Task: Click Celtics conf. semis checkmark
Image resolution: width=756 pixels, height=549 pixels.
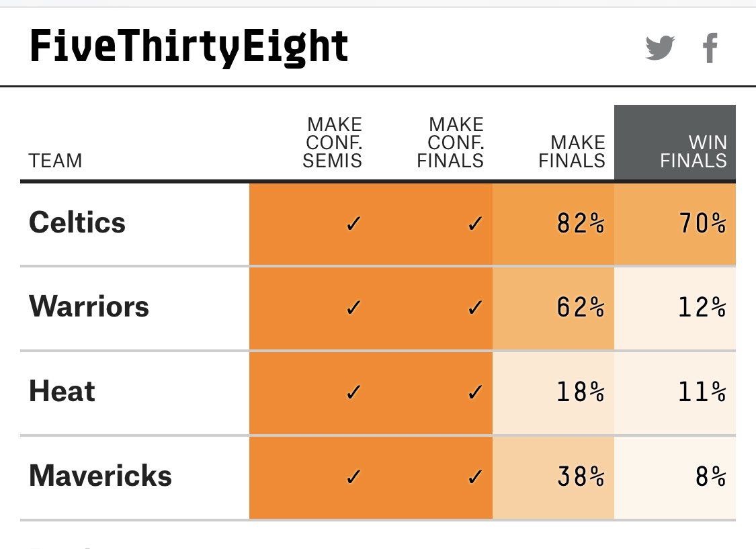Action: (x=353, y=224)
